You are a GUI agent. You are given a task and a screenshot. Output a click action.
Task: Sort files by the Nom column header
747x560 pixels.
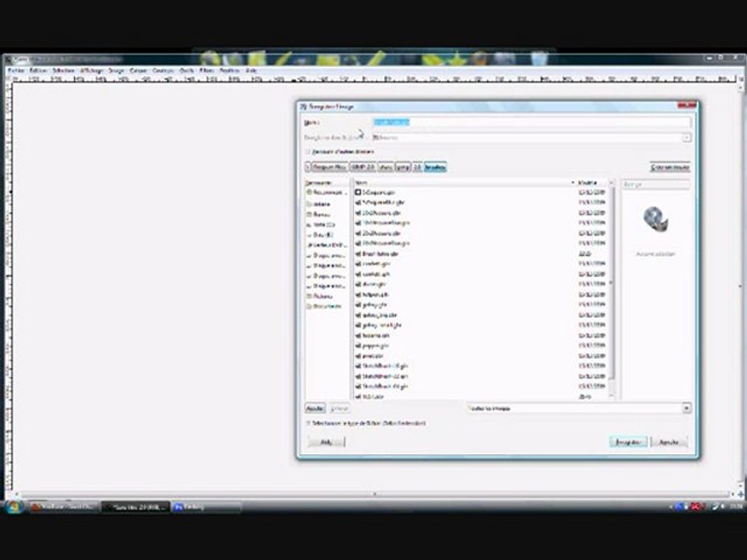[x=465, y=182]
